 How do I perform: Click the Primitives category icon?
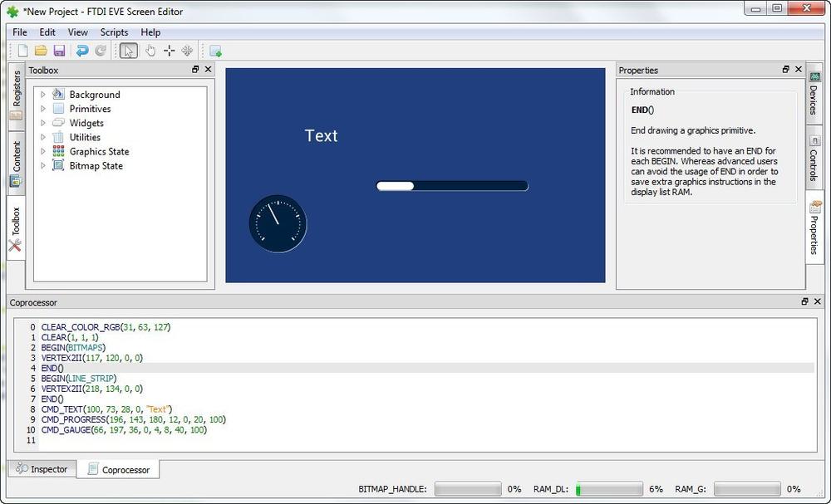click(58, 109)
